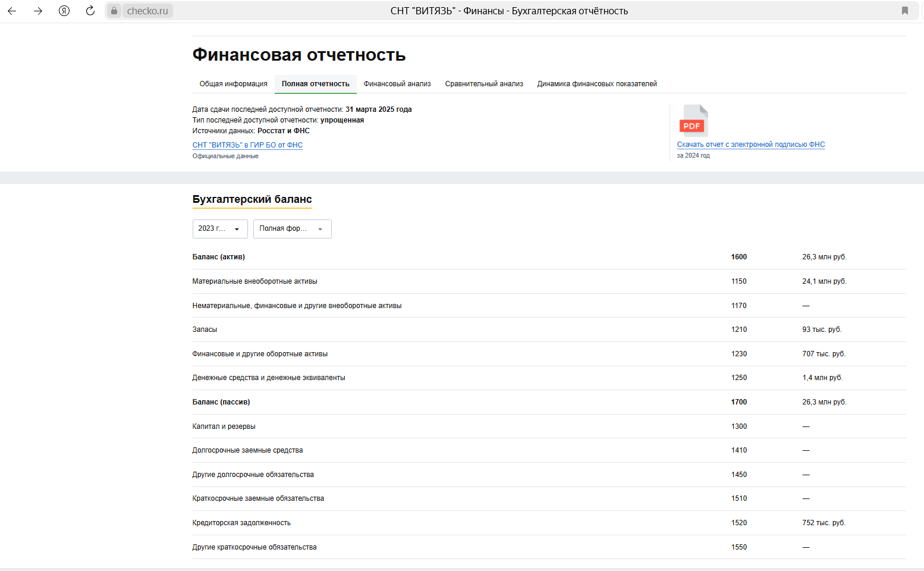Switch to the 'Общая информация' tab
Screen dimensions: 924x571
click(x=234, y=84)
